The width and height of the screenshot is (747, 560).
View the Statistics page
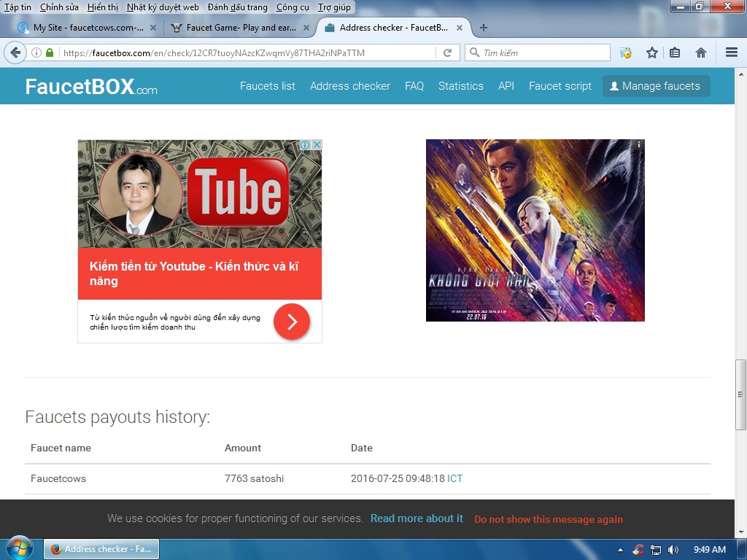click(x=461, y=86)
